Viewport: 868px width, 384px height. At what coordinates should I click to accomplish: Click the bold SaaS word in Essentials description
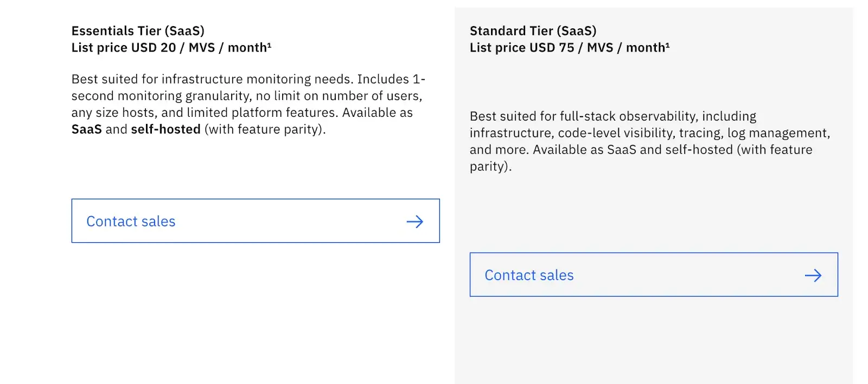tap(86, 129)
